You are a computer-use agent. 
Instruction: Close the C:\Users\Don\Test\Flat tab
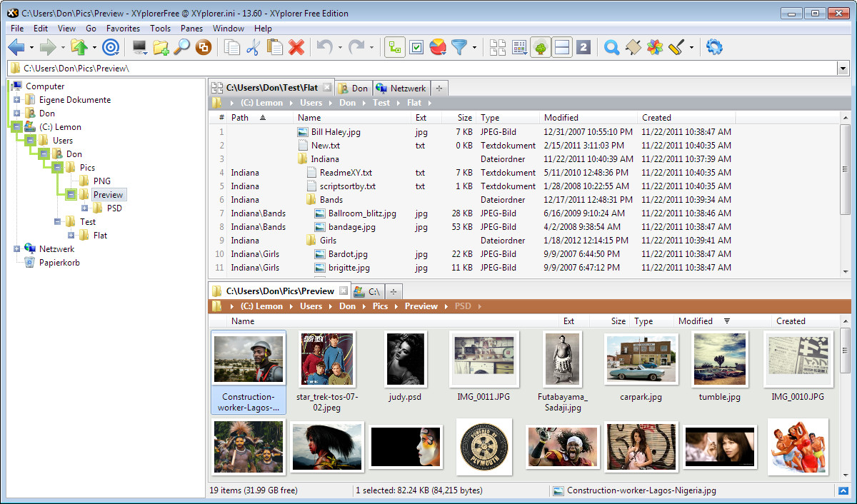(326, 88)
